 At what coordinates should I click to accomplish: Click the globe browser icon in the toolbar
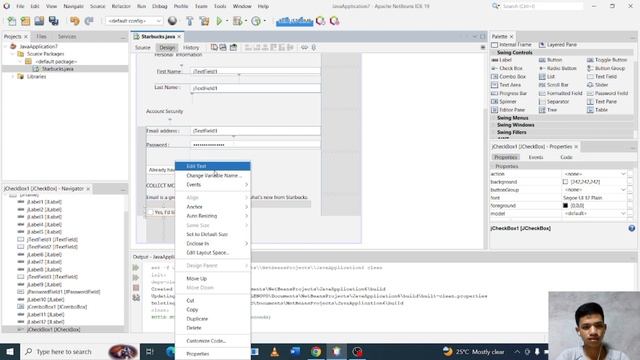pyautogui.click(x=172, y=21)
